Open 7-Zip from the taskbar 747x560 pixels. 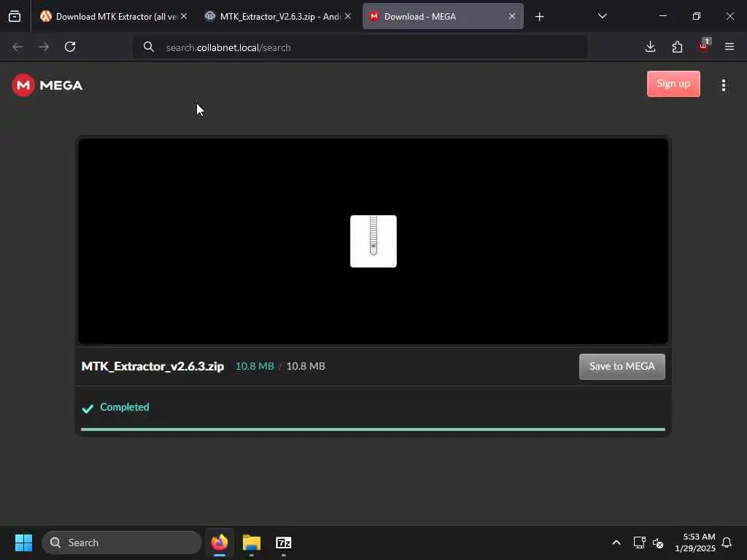coord(284,542)
